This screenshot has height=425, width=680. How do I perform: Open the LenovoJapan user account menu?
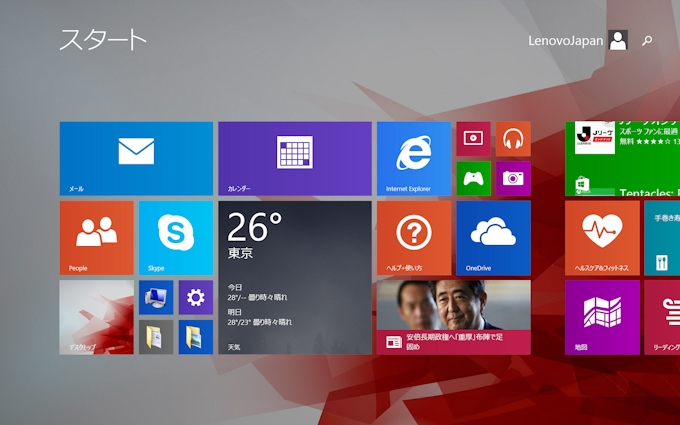578,40
